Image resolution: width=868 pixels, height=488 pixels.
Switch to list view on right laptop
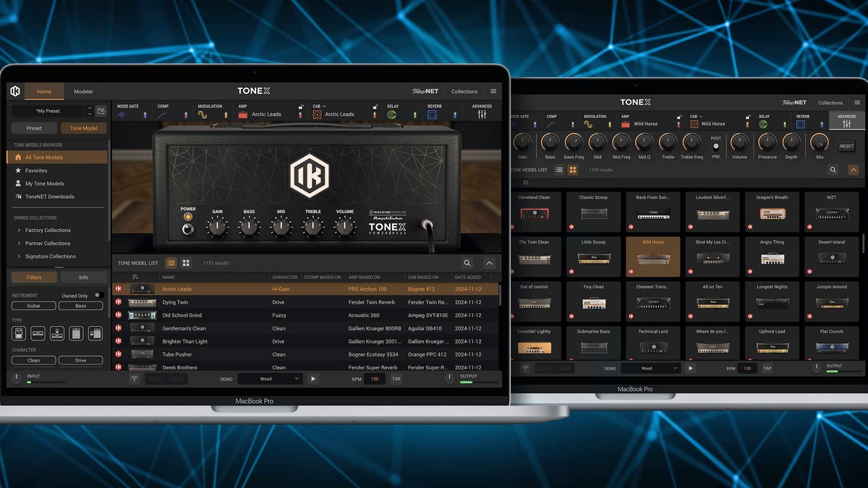[558, 170]
